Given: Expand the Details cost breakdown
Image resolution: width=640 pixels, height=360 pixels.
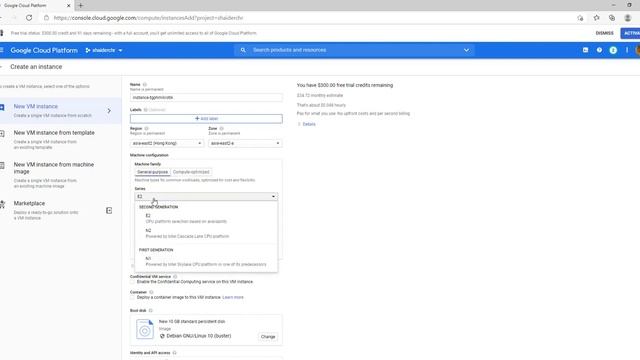Looking at the screenshot, I should pos(307,124).
